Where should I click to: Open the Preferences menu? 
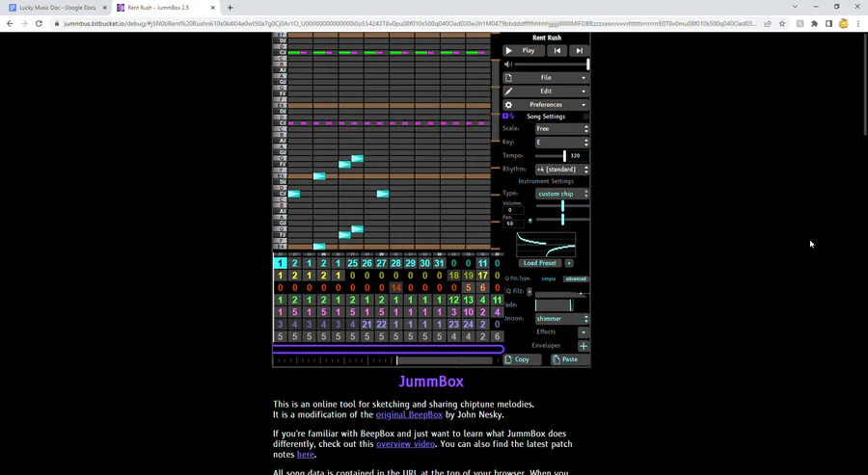coord(546,104)
